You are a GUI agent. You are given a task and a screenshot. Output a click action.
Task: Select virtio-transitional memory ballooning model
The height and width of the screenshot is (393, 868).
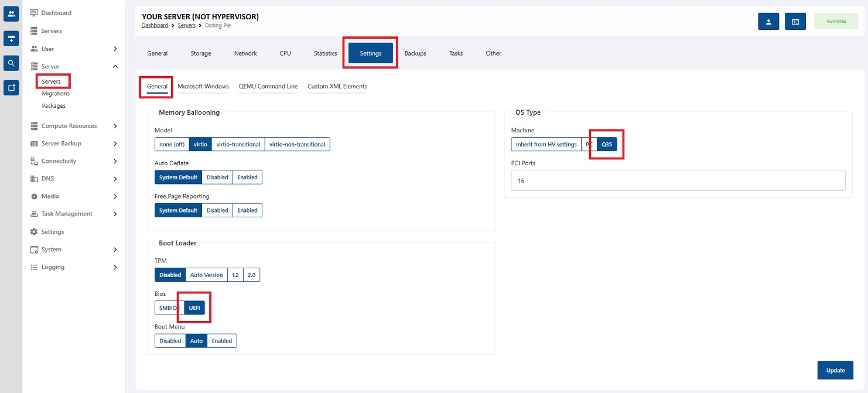point(238,144)
